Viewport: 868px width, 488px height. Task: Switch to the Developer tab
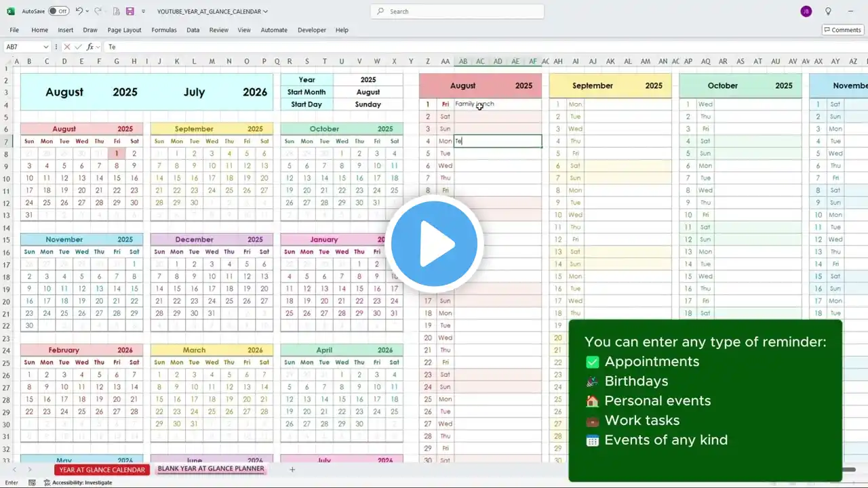point(312,30)
